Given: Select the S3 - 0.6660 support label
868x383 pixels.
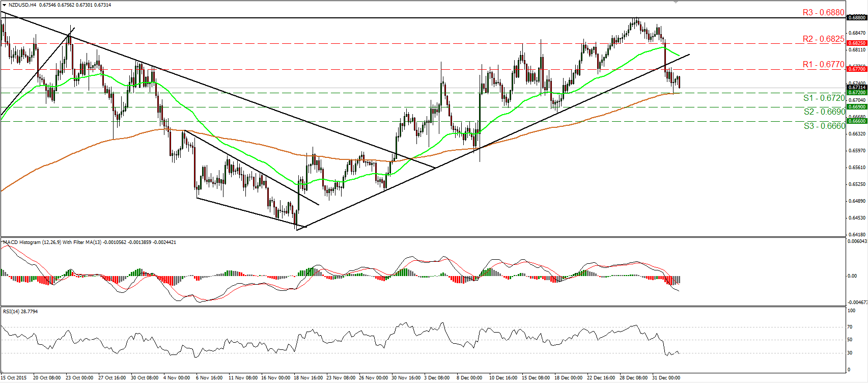Looking at the screenshot, I should click(x=824, y=126).
